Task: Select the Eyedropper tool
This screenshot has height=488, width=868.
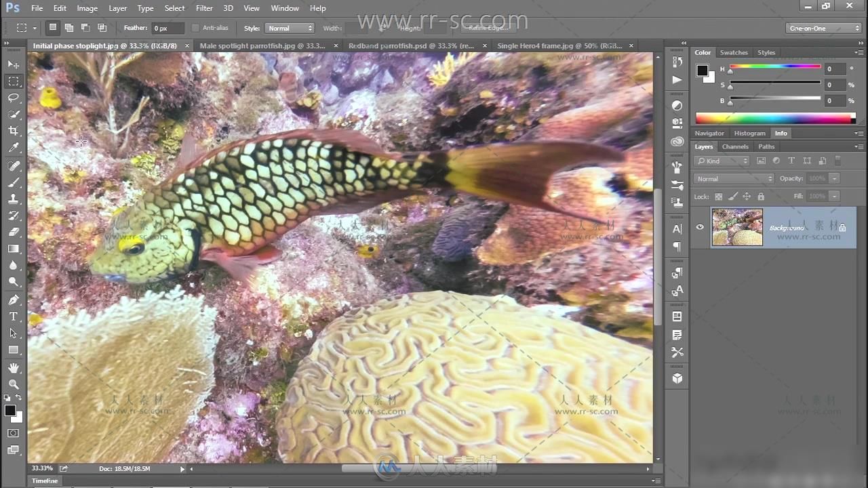Action: pos(14,148)
